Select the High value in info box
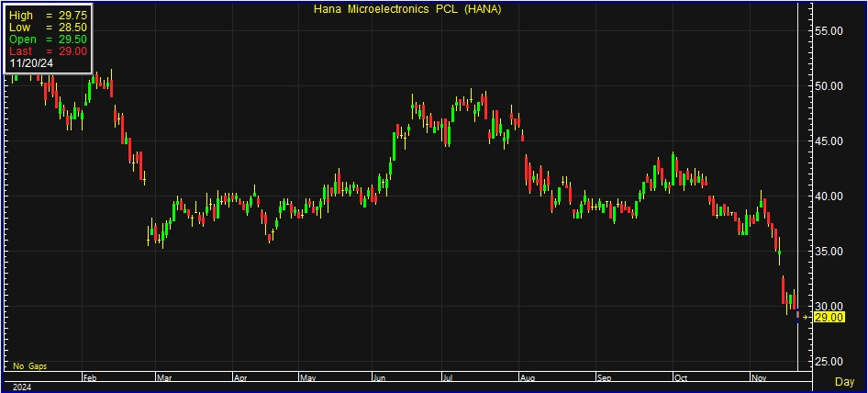 (70, 16)
